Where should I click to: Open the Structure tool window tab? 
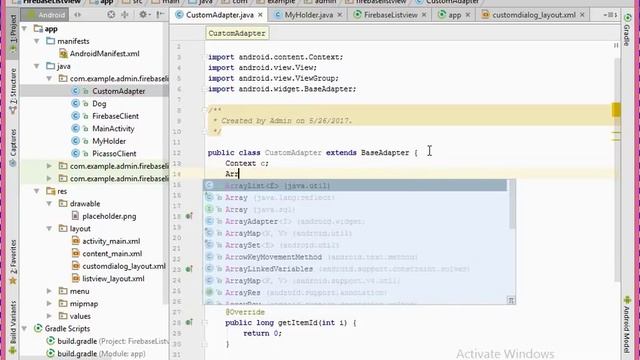(13, 91)
